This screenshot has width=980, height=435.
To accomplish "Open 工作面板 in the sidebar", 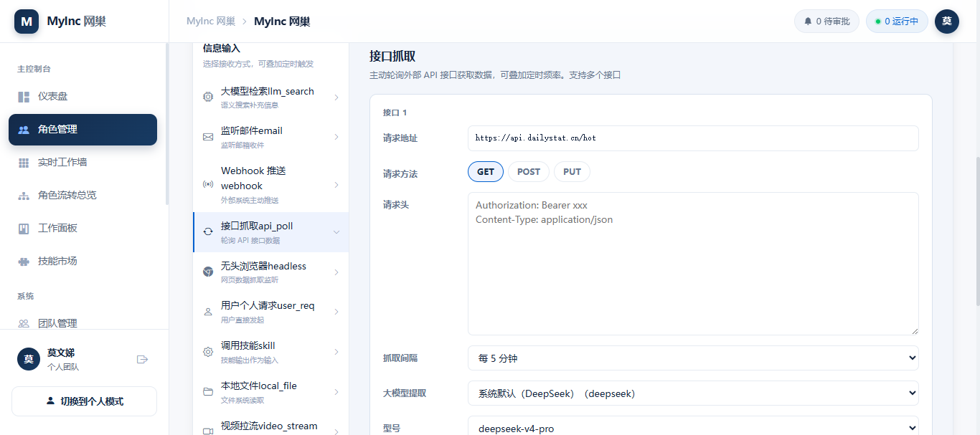I will (83, 229).
